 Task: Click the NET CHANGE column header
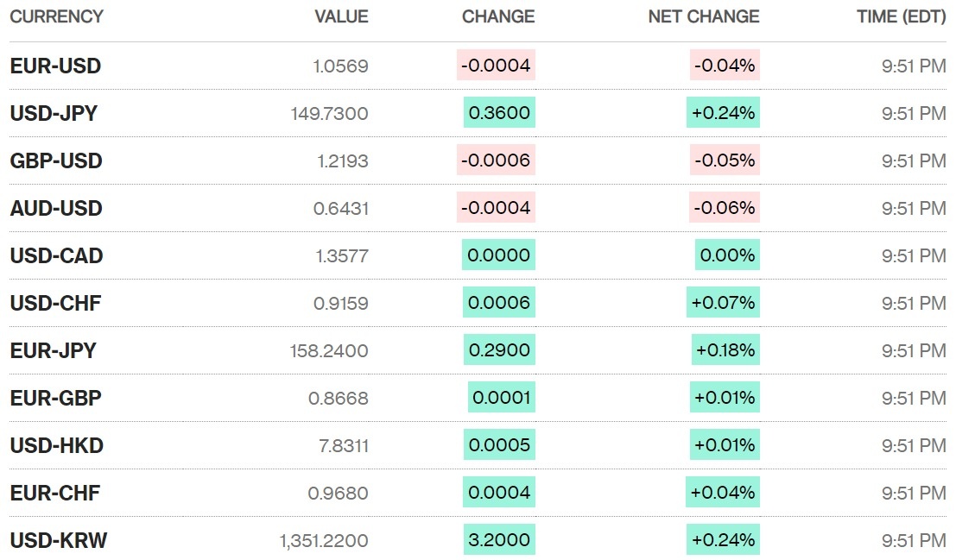[704, 16]
